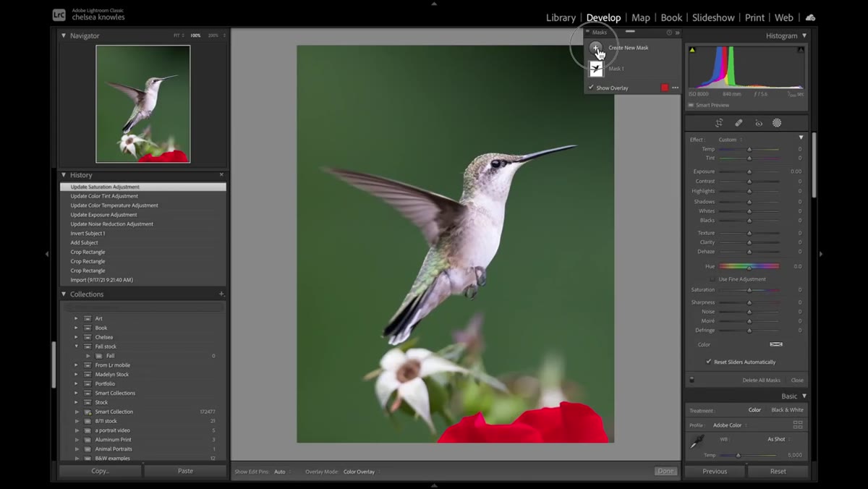Collapse the Basic panel
Image resolution: width=868 pixels, height=489 pixels.
click(804, 396)
